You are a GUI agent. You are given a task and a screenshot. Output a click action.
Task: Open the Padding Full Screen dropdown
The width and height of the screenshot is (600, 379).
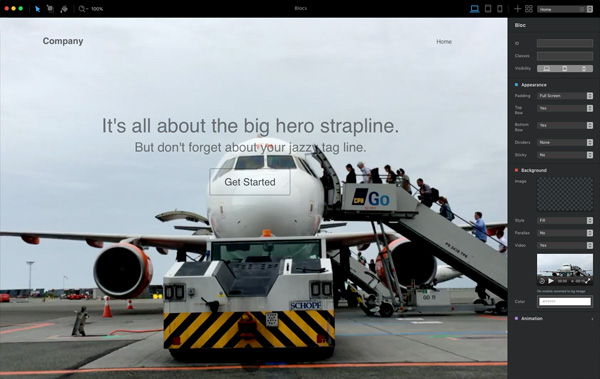(x=565, y=96)
